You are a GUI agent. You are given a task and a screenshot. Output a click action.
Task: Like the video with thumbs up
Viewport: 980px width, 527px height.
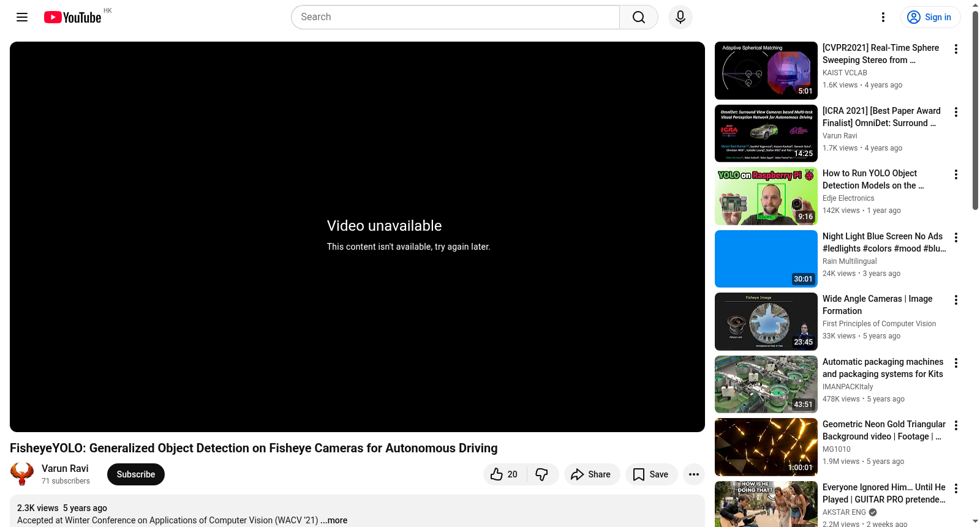pyautogui.click(x=505, y=474)
